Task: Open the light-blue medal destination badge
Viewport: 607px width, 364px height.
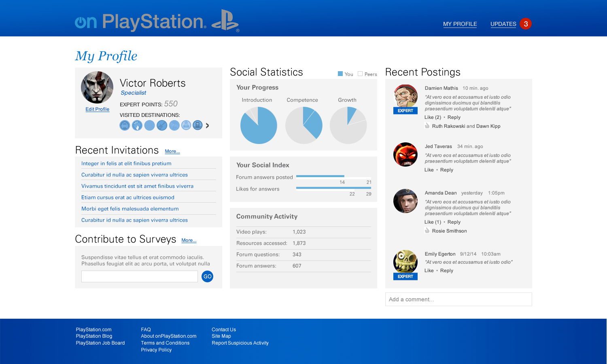Action: click(186, 125)
